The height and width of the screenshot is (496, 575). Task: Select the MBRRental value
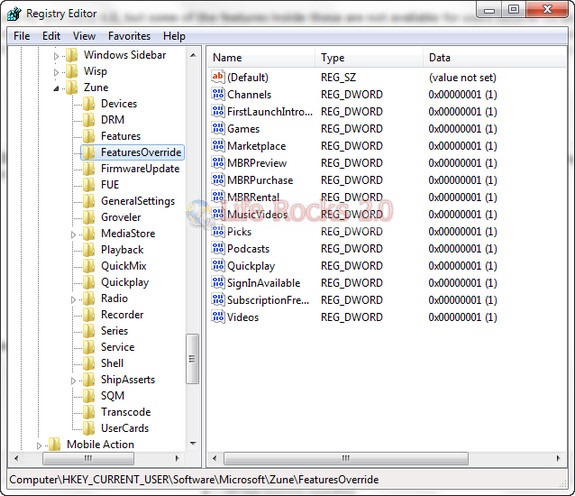click(x=253, y=197)
